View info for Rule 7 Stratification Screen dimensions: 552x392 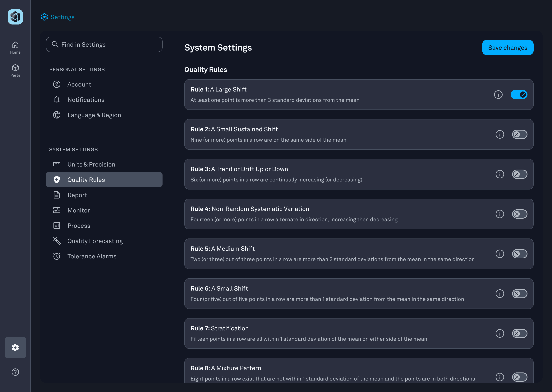coord(499,333)
